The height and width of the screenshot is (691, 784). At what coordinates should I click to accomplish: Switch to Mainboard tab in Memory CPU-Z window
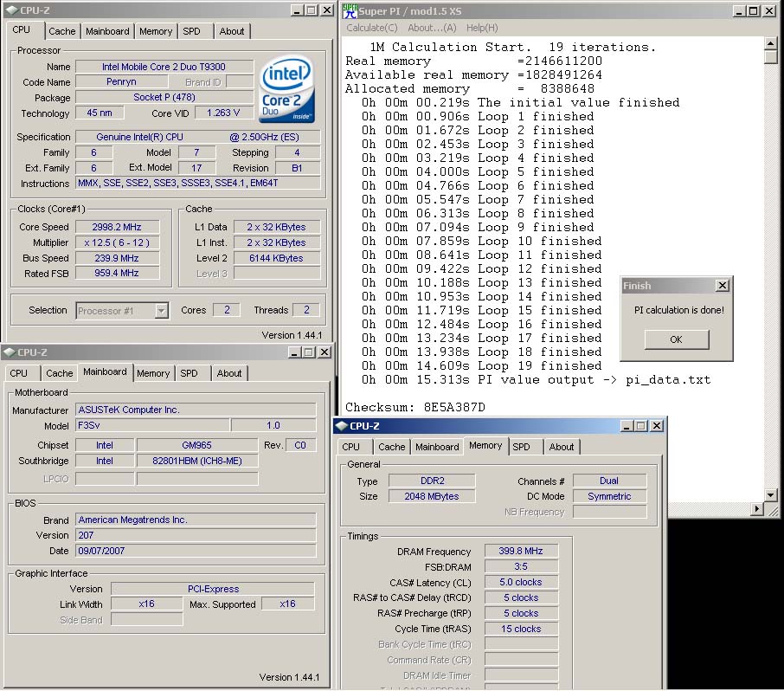(437, 447)
